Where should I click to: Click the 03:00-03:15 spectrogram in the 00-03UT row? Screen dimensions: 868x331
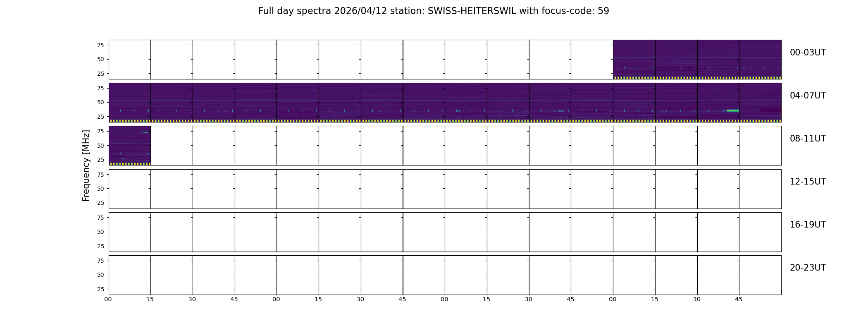click(634, 60)
